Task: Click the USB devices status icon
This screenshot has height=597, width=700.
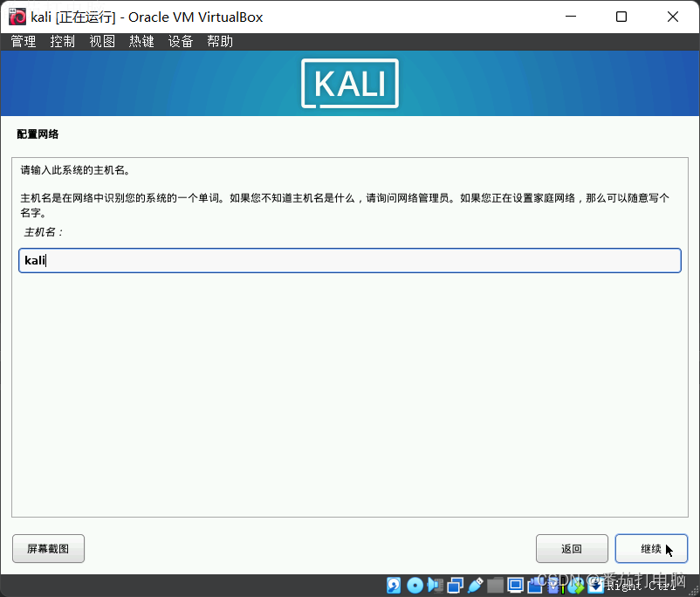Action: (x=476, y=586)
